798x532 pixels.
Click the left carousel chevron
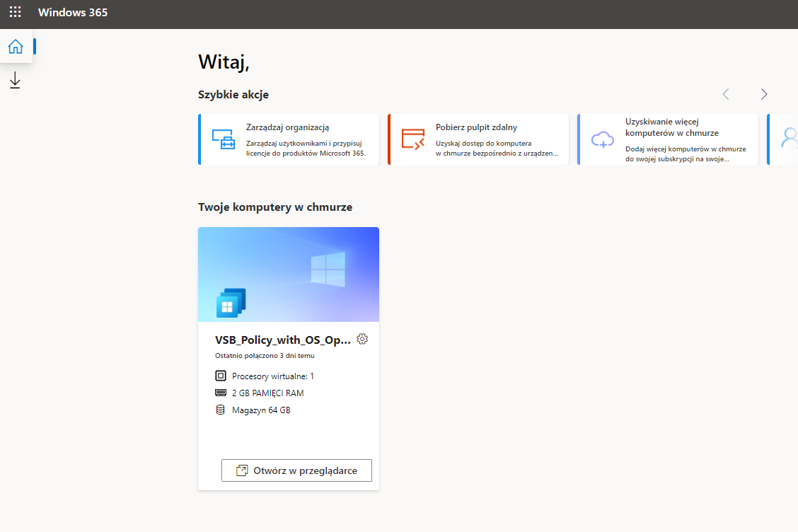(x=725, y=93)
